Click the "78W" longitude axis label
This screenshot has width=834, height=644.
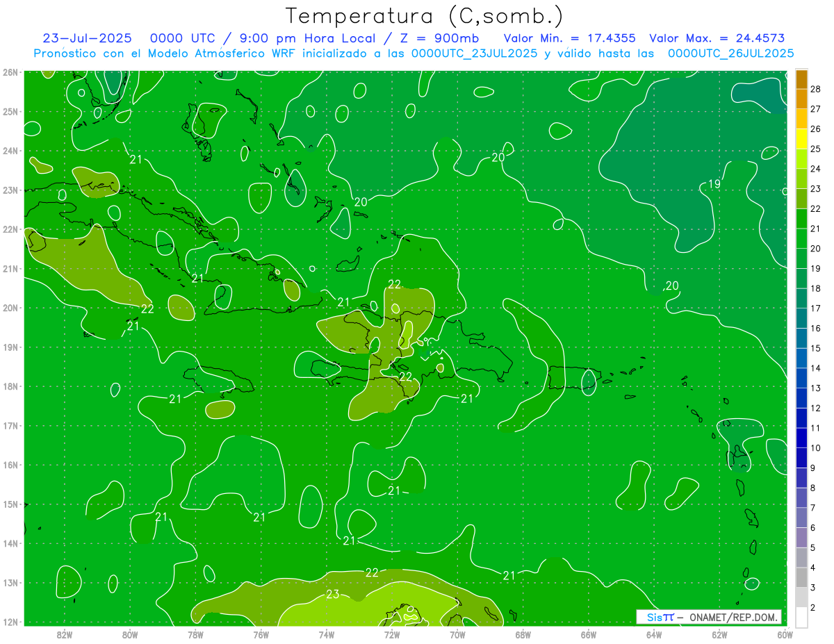click(x=195, y=634)
